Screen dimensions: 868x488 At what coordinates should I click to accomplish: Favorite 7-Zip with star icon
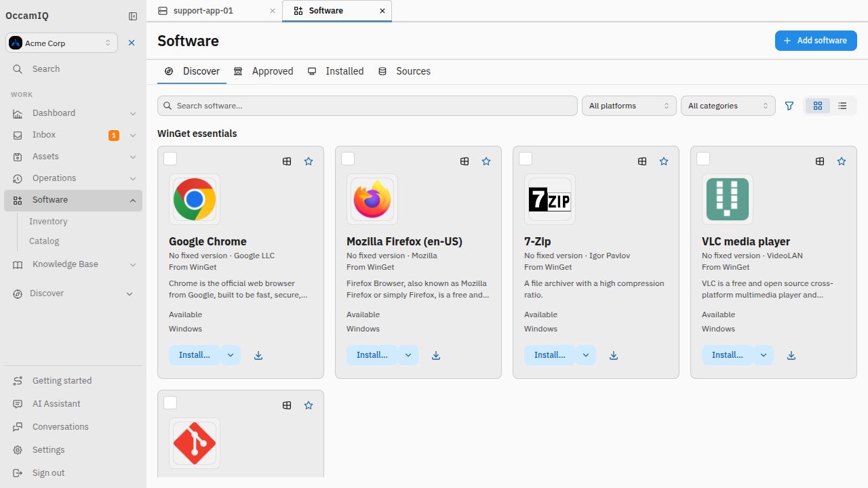(664, 161)
